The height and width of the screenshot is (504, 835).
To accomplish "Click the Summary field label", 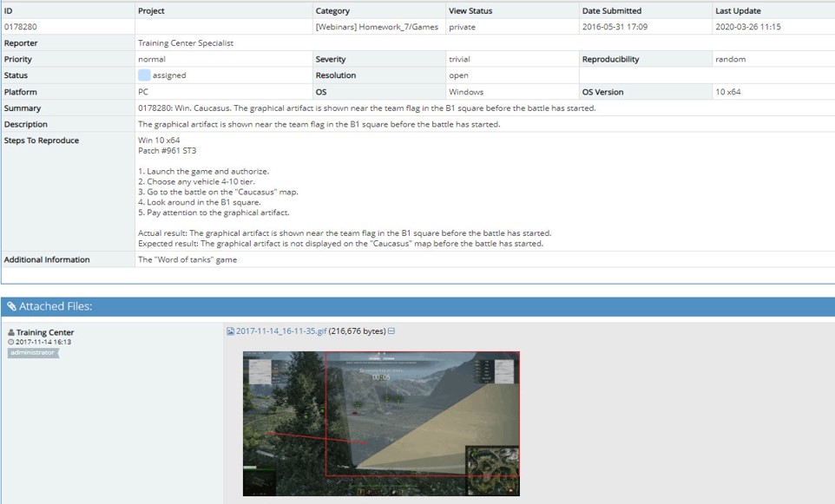I will pyautogui.click(x=23, y=108).
